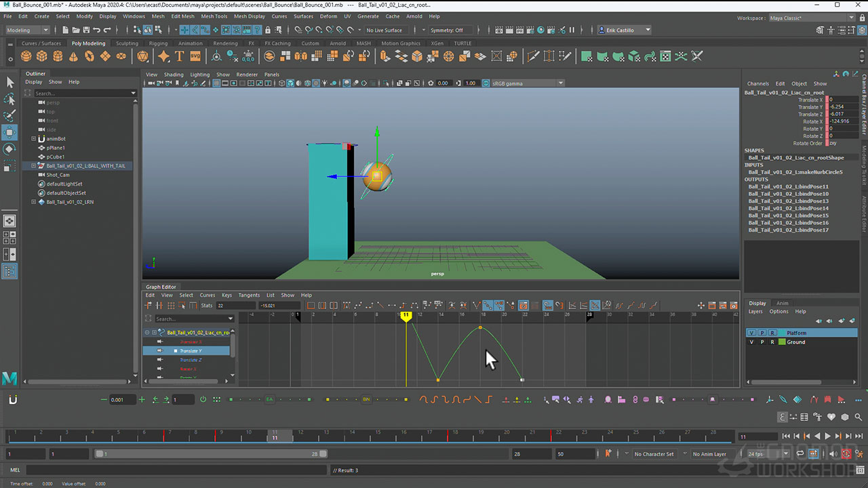
Task: Select pCube1 in the Outliner
Action: (x=56, y=157)
